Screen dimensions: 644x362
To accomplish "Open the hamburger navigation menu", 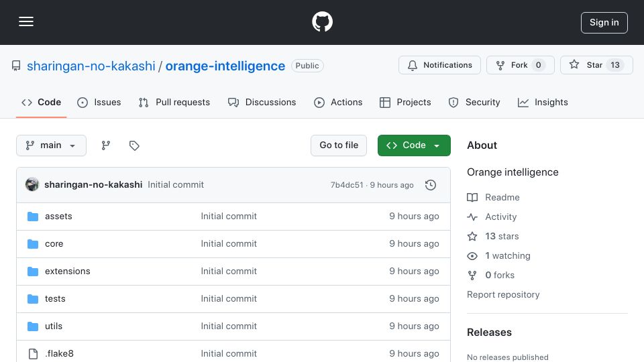I will [26, 21].
